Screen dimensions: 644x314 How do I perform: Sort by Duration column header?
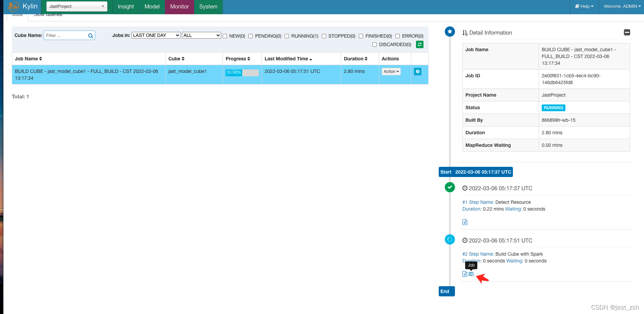click(356, 59)
